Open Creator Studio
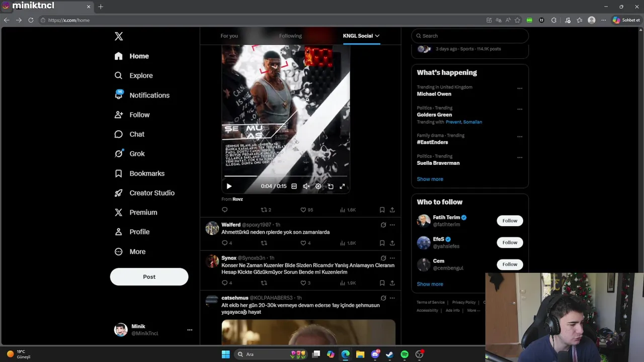The width and height of the screenshot is (644, 362). [x=145, y=193]
